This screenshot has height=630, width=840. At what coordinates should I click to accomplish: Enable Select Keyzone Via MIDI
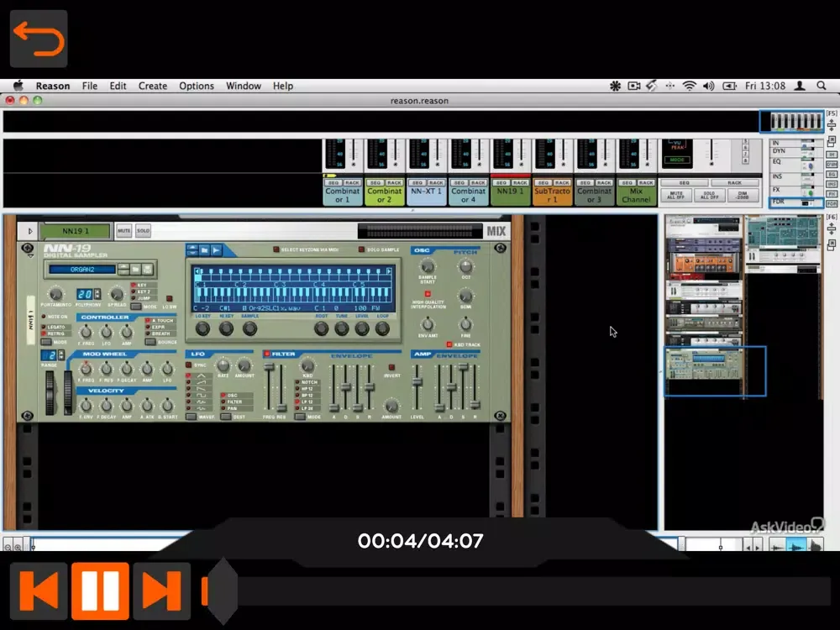(x=276, y=249)
